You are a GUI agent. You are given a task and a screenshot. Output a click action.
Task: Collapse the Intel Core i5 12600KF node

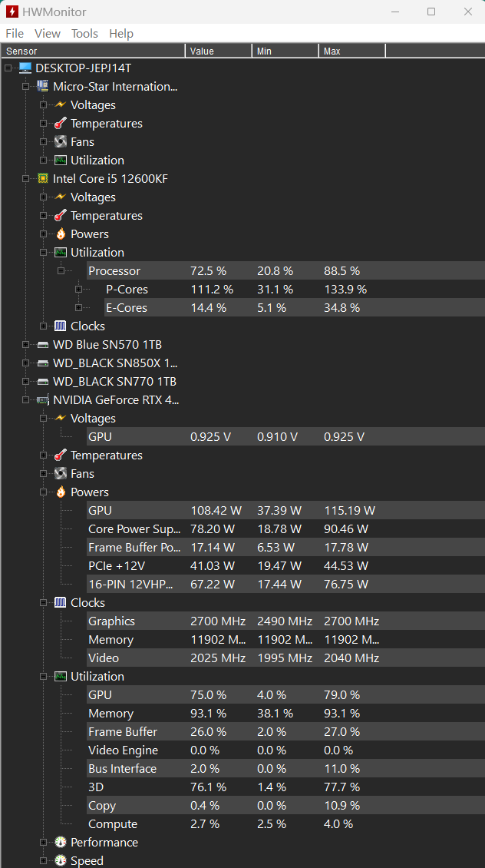25,178
